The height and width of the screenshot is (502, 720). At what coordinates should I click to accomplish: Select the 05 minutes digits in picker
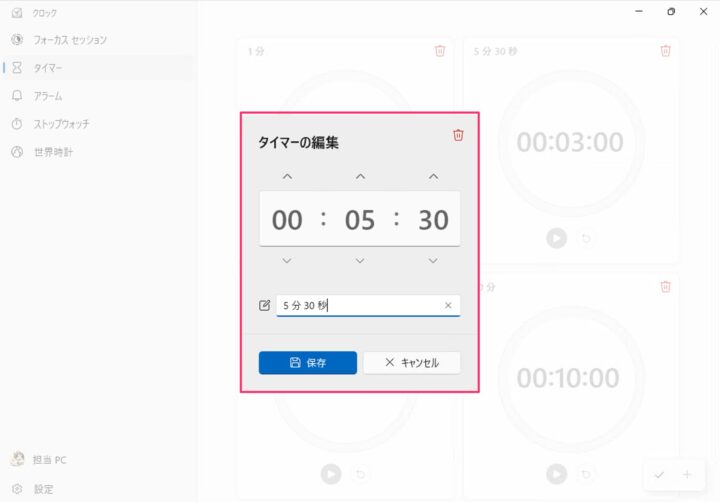[x=360, y=220]
